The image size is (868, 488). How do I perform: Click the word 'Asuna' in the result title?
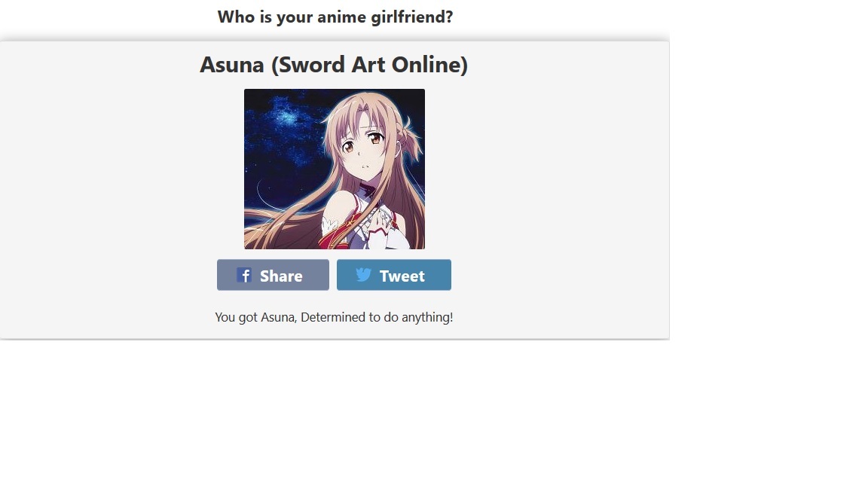232,65
